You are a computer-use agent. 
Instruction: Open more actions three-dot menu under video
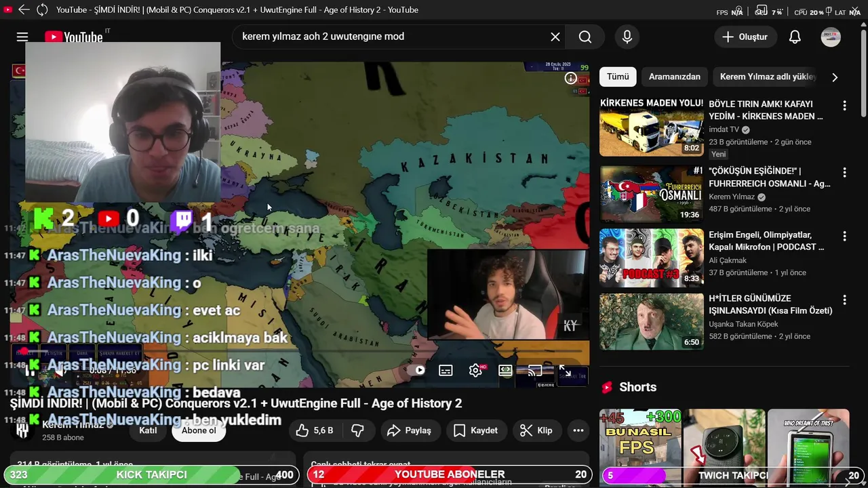point(578,430)
